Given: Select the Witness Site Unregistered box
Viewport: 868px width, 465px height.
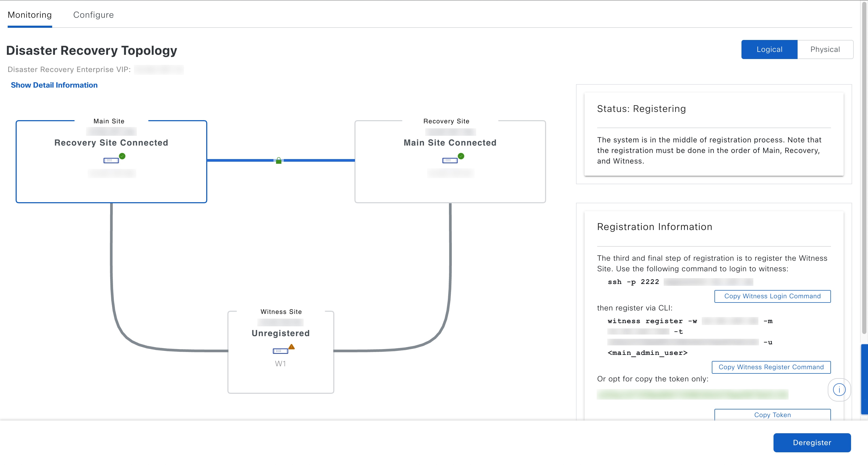Looking at the screenshot, I should (x=280, y=377).
